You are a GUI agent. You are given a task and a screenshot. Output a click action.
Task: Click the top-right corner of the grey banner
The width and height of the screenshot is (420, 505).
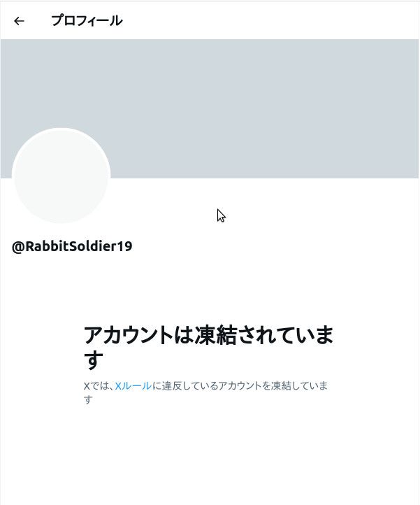409,48
